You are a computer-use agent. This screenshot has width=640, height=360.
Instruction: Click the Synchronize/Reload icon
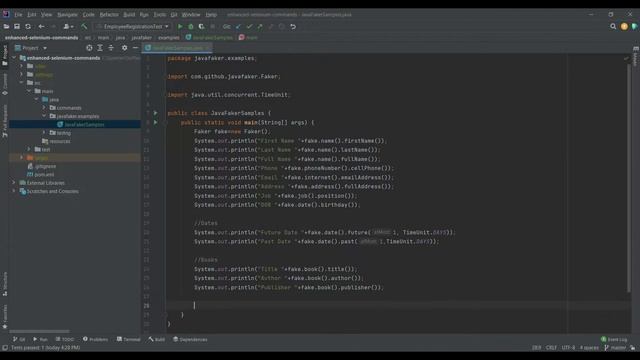tap(28, 27)
